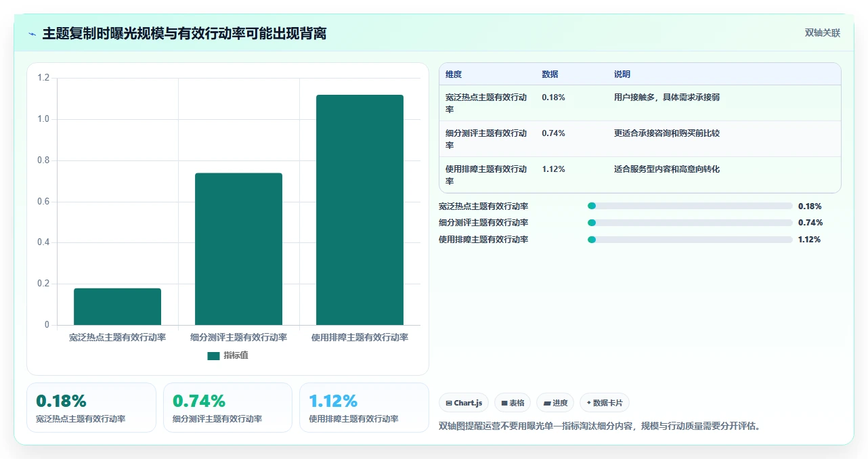
Task: Click the chart title 主题复制时曝光规模与有效行动率可能出现背离
Action: tap(184, 33)
